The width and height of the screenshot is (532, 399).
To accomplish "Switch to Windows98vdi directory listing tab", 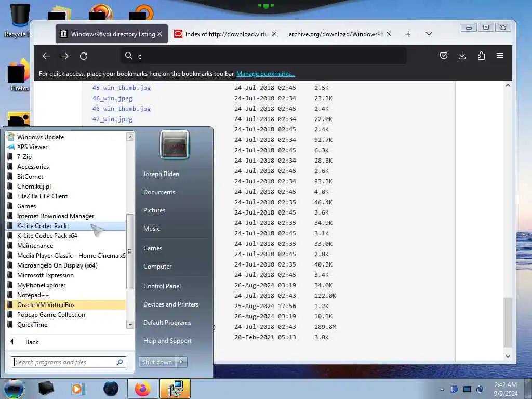I will pyautogui.click(x=112, y=34).
